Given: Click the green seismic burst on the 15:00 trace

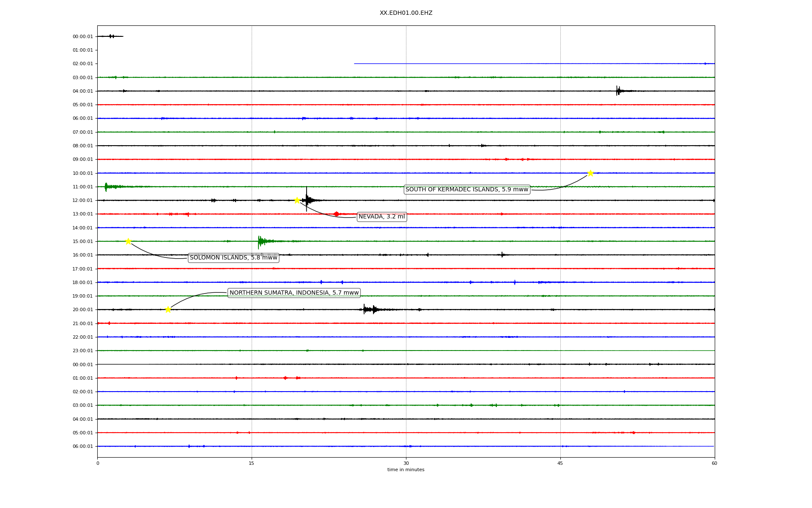Looking at the screenshot, I should [x=261, y=241].
